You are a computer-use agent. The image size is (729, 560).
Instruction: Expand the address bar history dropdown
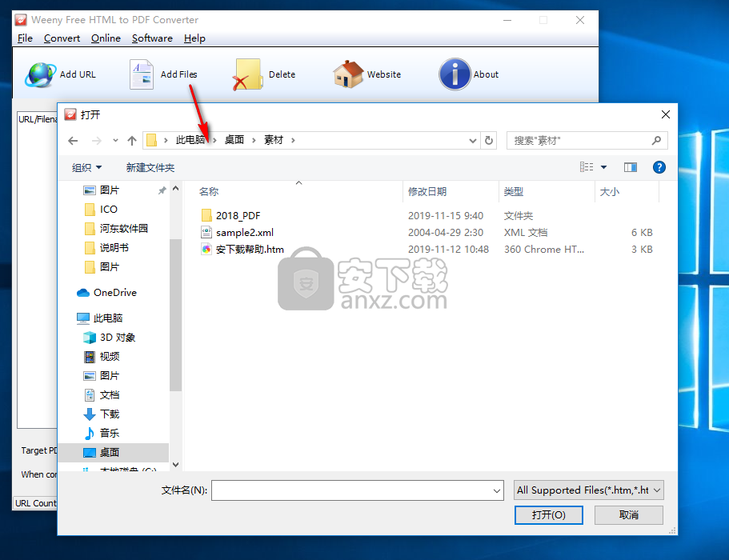coord(473,140)
